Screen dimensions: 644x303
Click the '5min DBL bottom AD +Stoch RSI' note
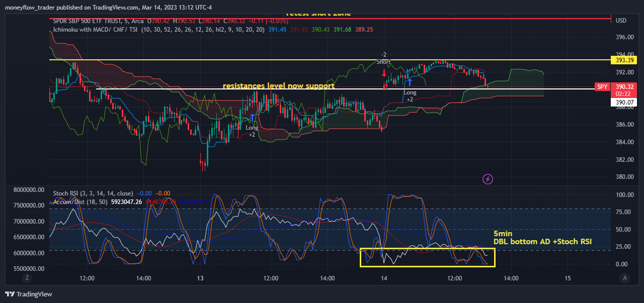(543, 238)
